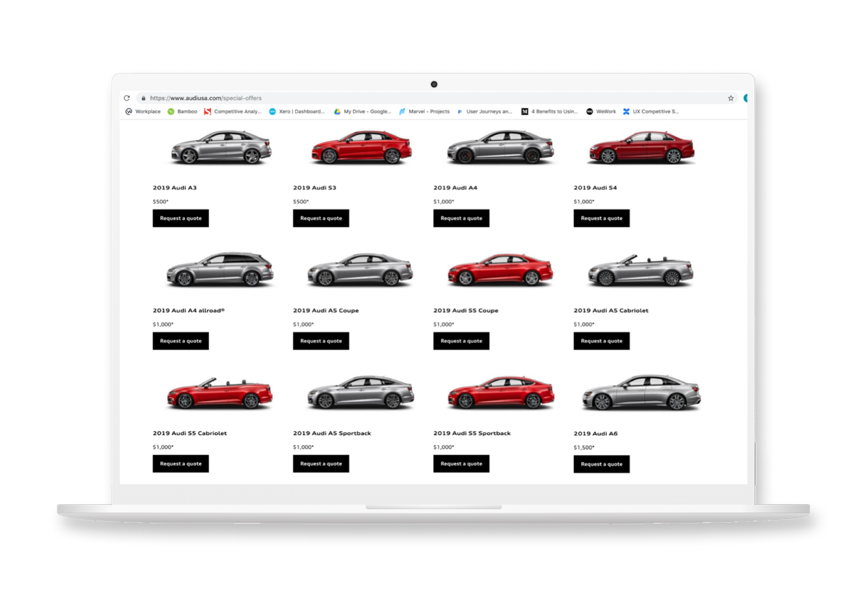Open UX Competitive bookmark

pyautogui.click(x=651, y=111)
